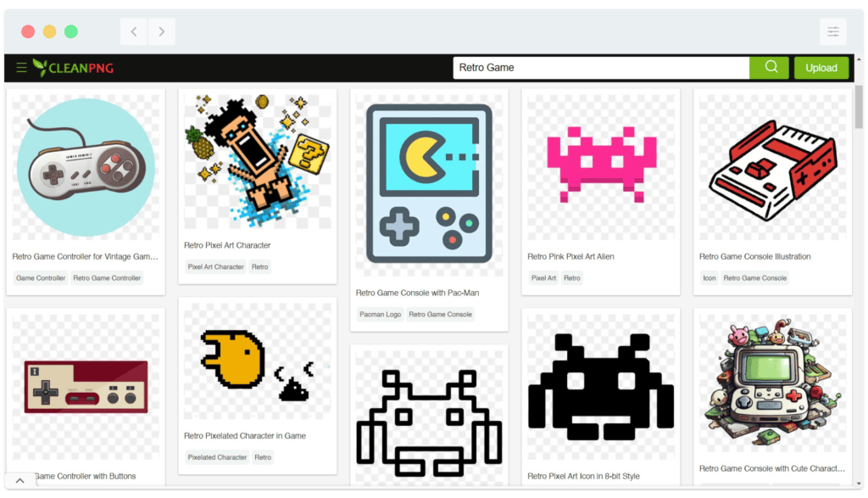Click the green search magnifier button

point(771,68)
